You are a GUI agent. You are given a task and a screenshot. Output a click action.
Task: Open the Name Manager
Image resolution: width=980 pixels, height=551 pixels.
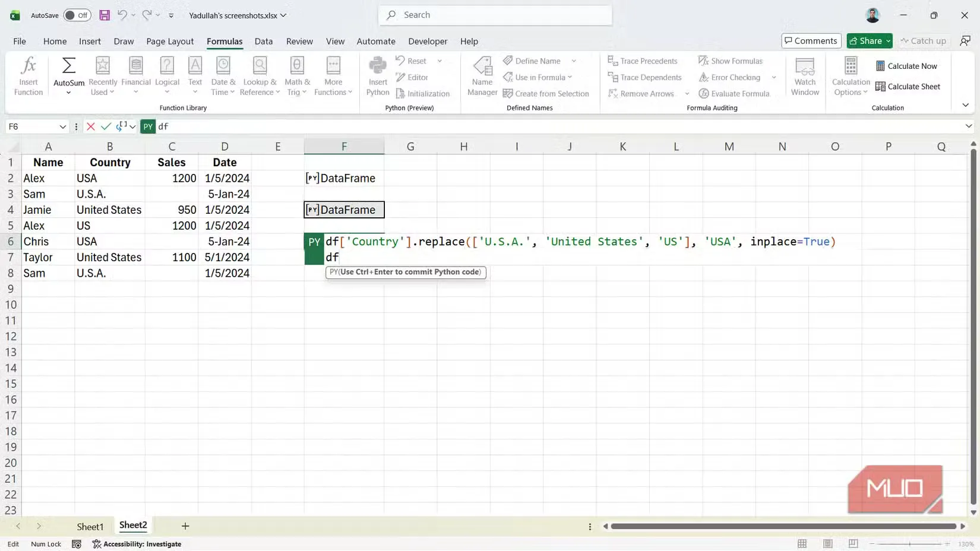(482, 75)
